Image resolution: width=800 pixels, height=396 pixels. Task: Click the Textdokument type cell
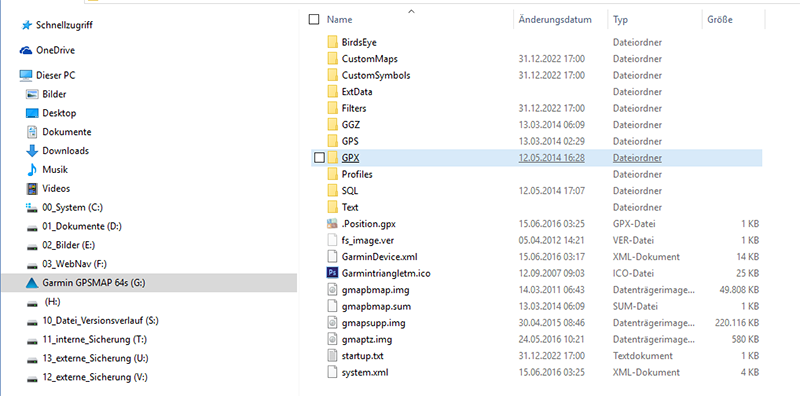[x=643, y=356]
